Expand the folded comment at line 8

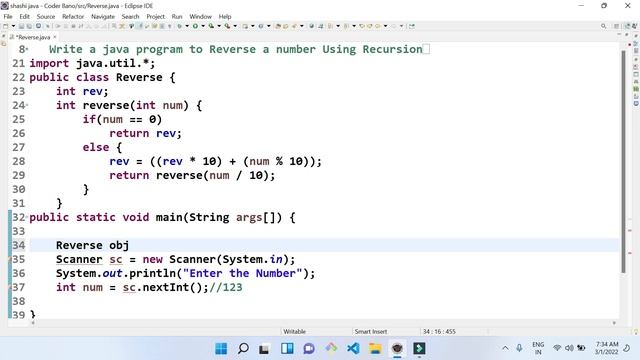coord(27,50)
